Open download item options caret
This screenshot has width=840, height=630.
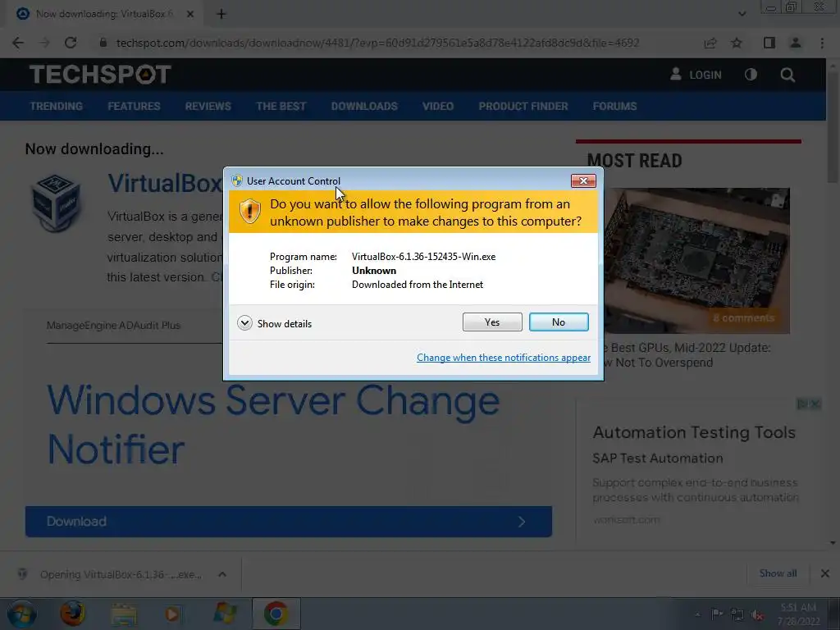(x=222, y=574)
